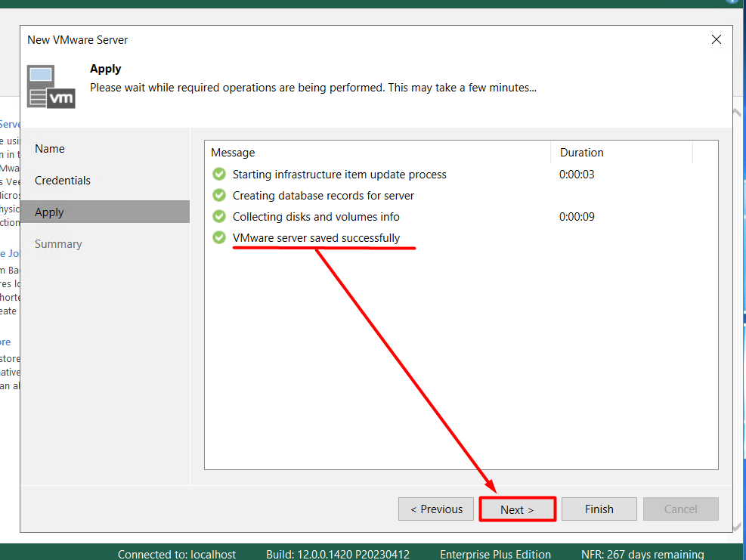This screenshot has width=746, height=560.
Task: Select row 'Starting infrastructure item update process'
Action: [x=461, y=174]
